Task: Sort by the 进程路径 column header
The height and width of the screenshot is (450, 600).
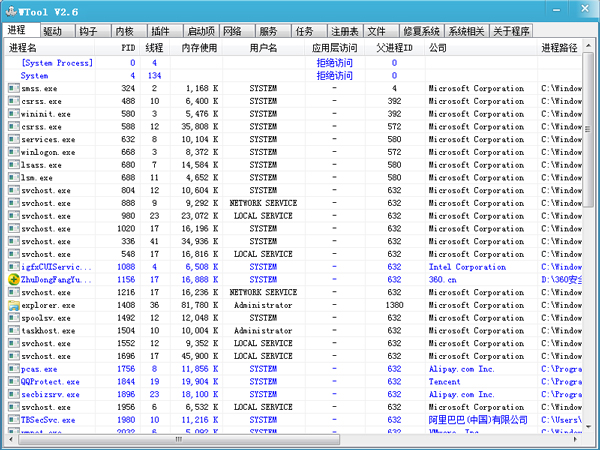Action: (x=559, y=48)
